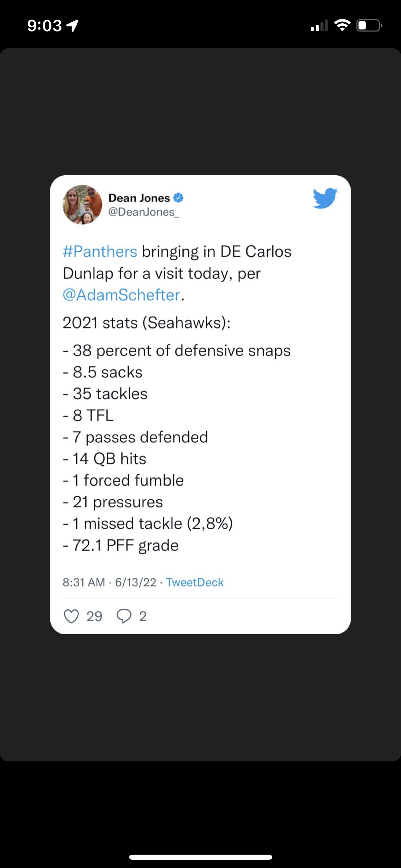Open the TweetDeck source link
The image size is (401, 868).
(x=195, y=582)
